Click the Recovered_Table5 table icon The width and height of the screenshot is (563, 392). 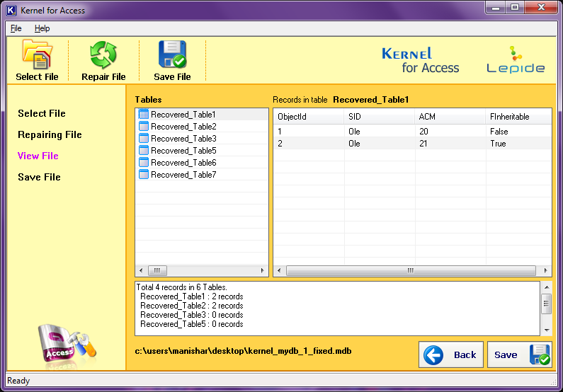(143, 150)
